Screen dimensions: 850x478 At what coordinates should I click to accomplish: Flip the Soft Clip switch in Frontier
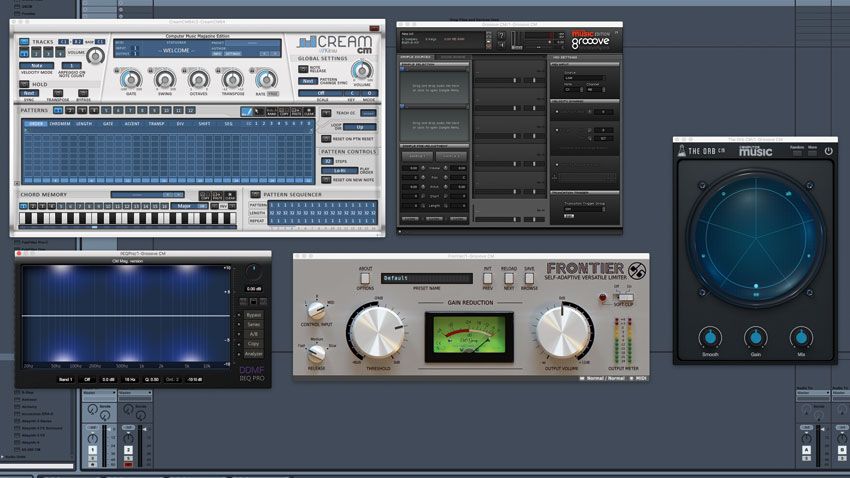624,296
